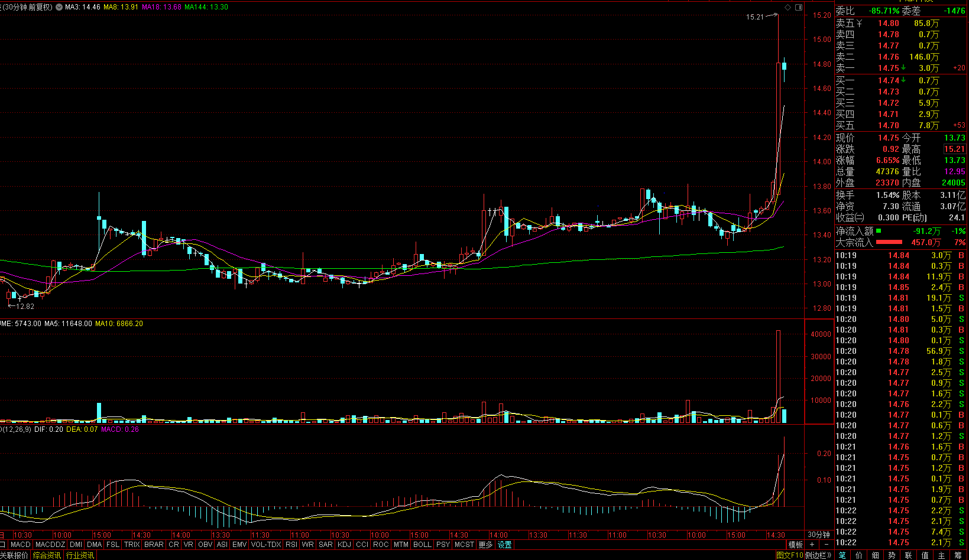
Task: Switch to the 价 price tab
Action: pos(859,555)
